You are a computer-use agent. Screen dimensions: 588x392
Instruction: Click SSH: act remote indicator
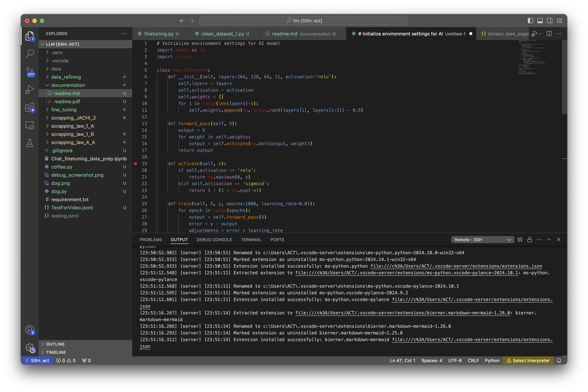pos(37,360)
